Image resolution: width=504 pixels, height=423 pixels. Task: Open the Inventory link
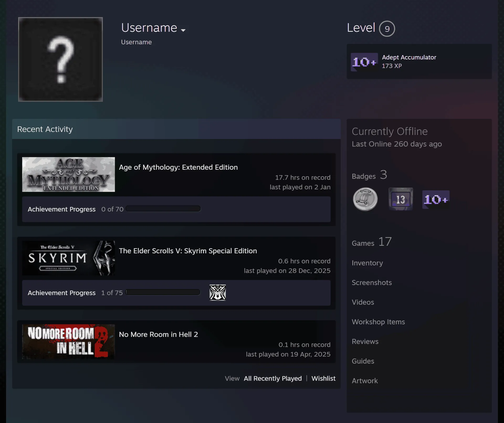tap(367, 263)
